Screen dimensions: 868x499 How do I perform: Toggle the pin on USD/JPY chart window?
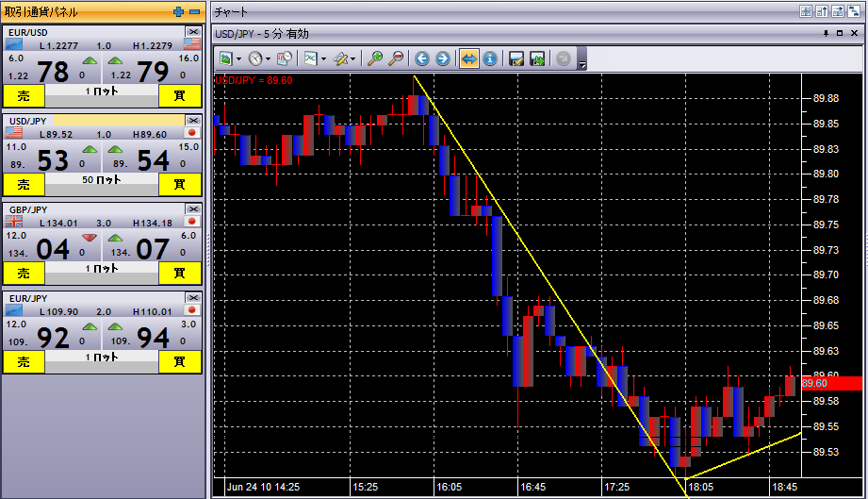[x=827, y=33]
